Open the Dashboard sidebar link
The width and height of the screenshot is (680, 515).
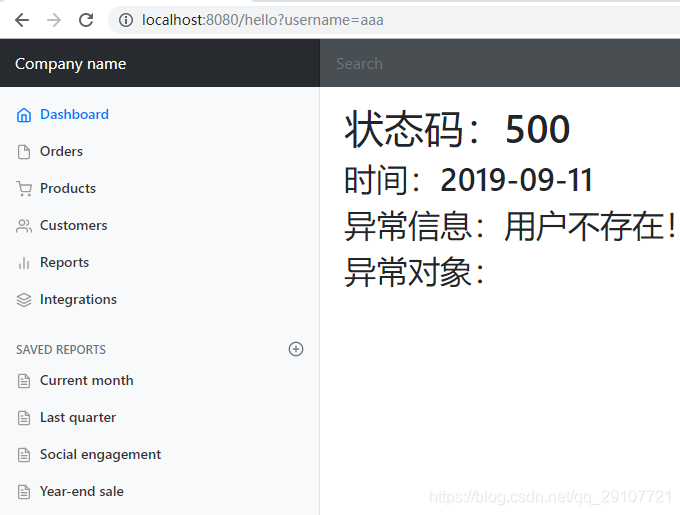point(74,114)
